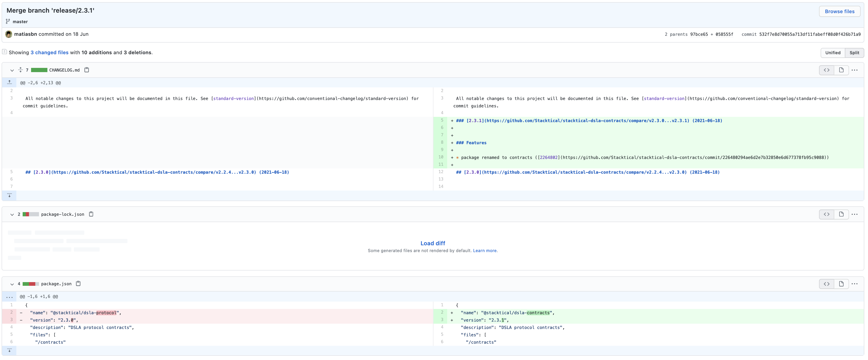Click the Browse files button
This screenshot has width=868, height=360.
coord(839,12)
